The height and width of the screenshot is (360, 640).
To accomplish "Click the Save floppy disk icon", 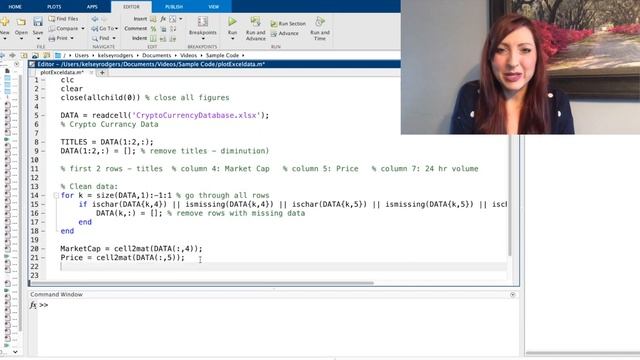I will [38, 22].
